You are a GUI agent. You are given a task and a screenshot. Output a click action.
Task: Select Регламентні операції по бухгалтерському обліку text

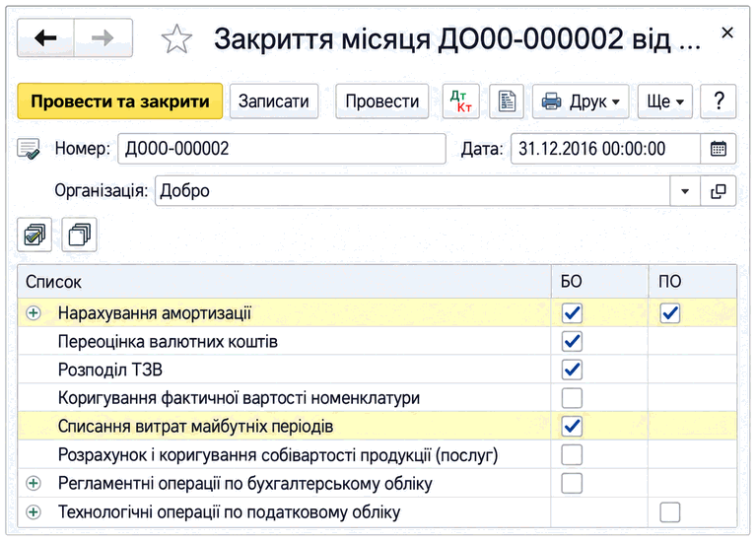coord(244,484)
